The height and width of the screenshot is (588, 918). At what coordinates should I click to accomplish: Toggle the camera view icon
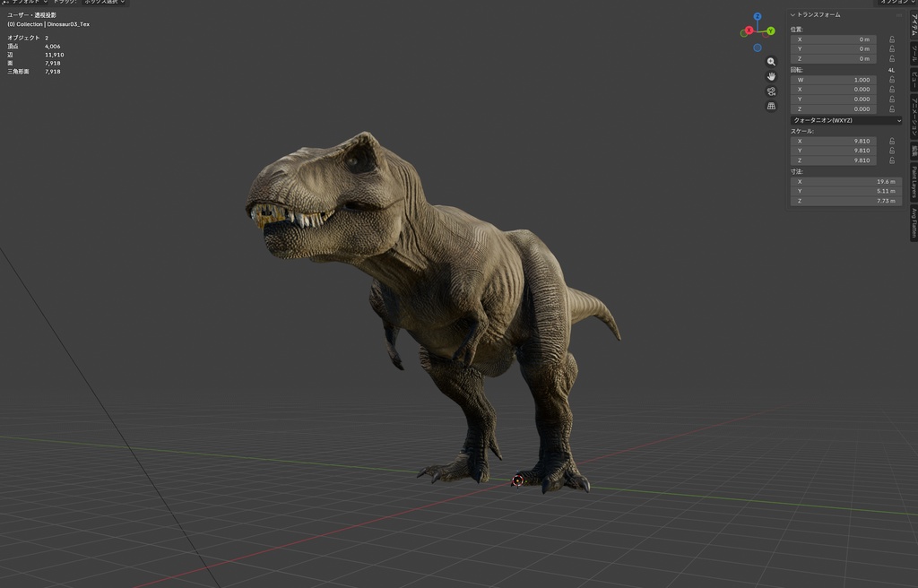point(771,91)
